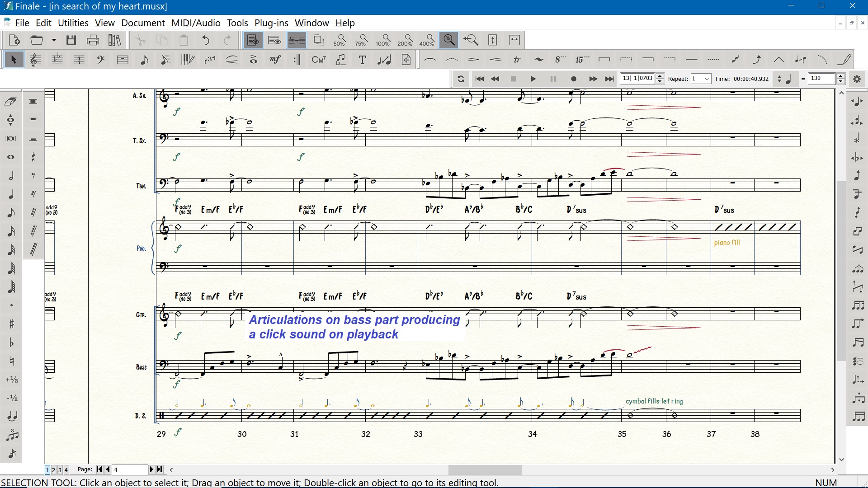Viewport: 868px width, 488px height.
Task: Choose the Tuplet tool
Action: coord(210,60)
